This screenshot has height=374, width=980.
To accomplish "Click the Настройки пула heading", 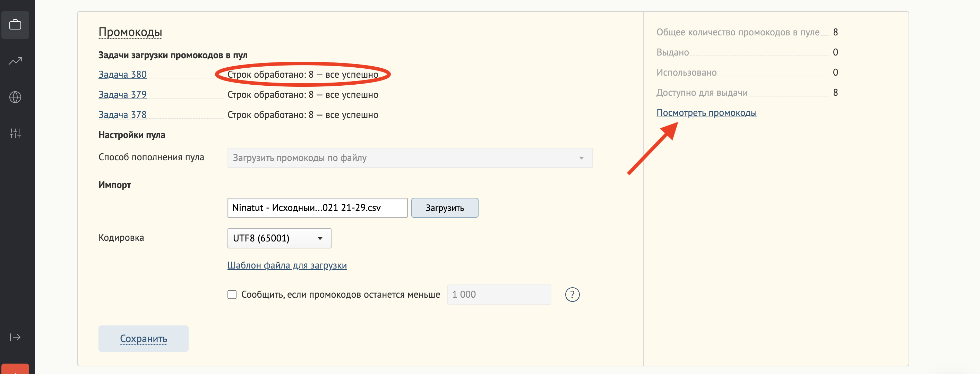I will click(132, 135).
